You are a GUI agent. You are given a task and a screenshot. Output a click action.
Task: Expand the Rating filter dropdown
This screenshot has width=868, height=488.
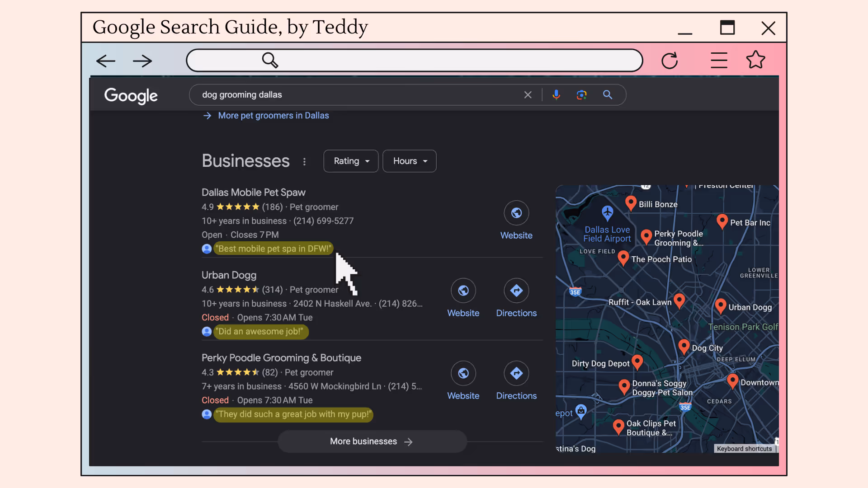[351, 161]
